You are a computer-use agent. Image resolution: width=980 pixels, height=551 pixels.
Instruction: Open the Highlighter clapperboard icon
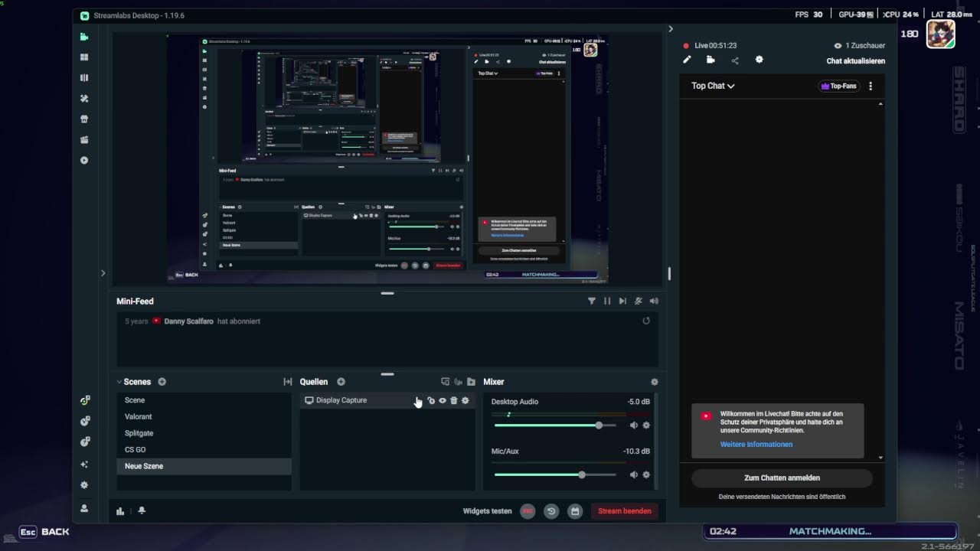click(x=84, y=140)
